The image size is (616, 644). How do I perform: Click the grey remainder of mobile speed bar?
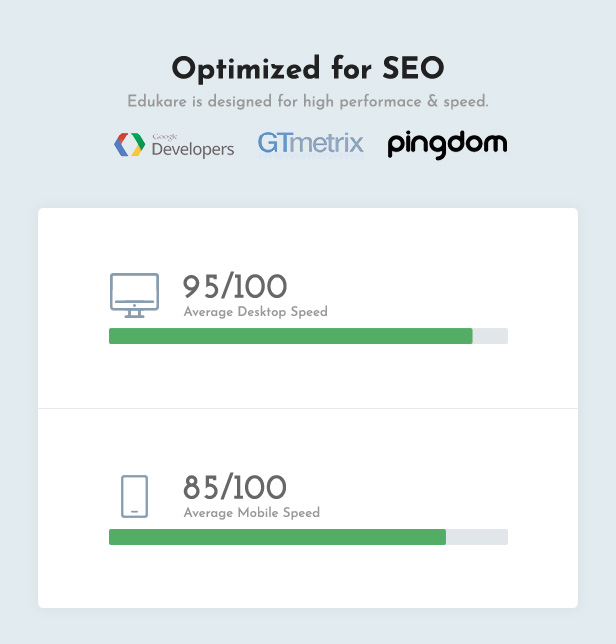[477, 537]
